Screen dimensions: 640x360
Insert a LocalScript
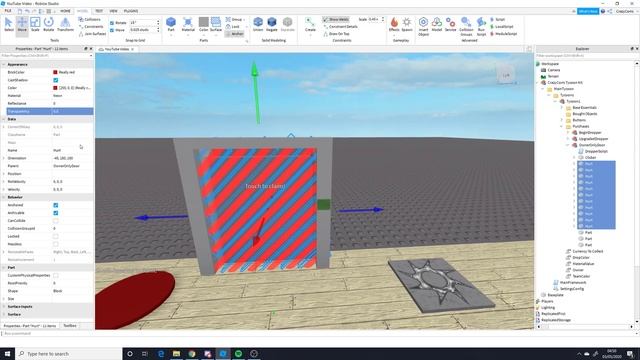501,27
